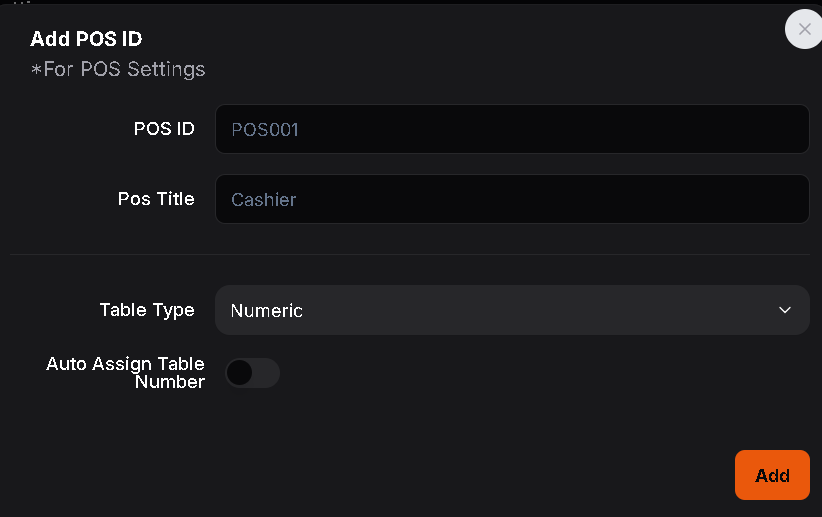Image resolution: width=822 pixels, height=517 pixels.
Task: Open the Table Type dropdown
Action: click(512, 310)
